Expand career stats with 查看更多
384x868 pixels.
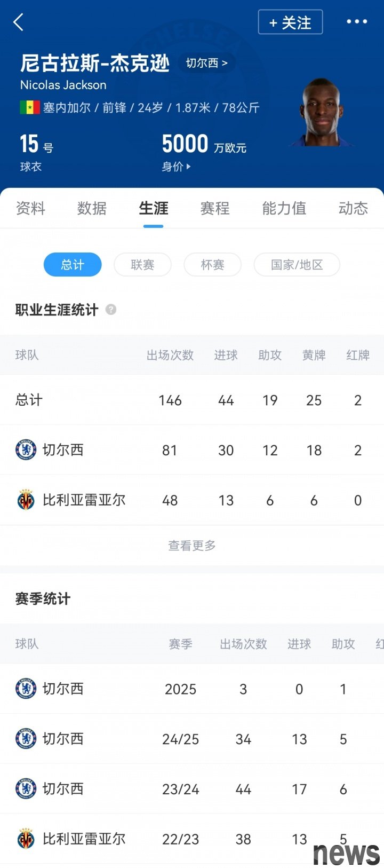[192, 545]
